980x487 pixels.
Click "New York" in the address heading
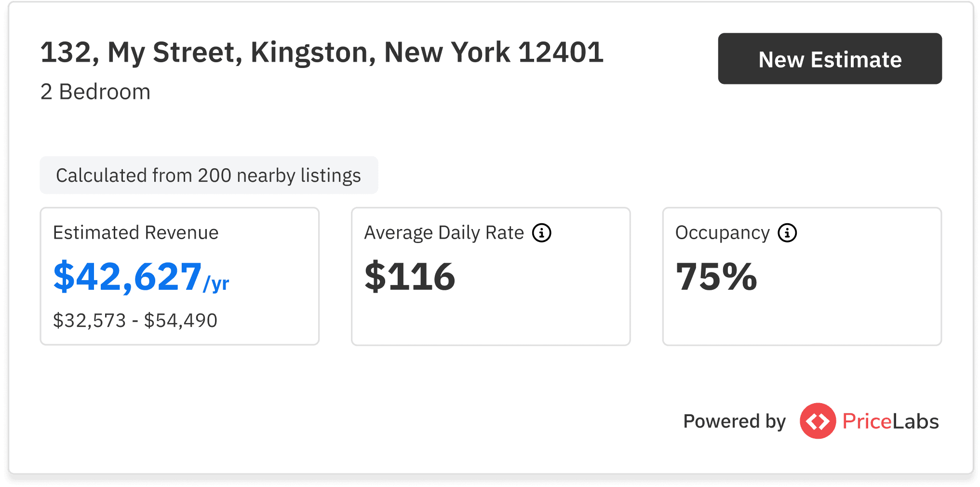[447, 52]
